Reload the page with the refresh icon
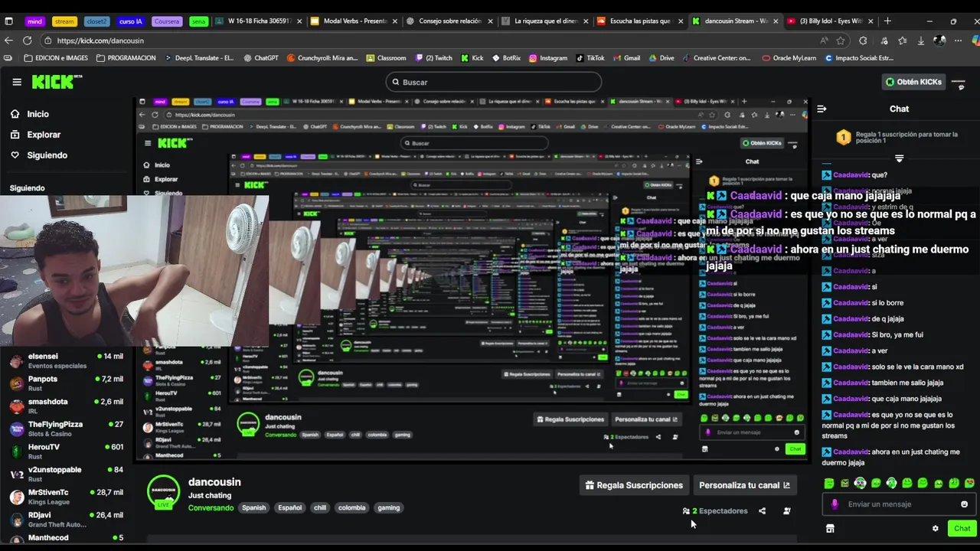This screenshot has width=980, height=551. 28,41
